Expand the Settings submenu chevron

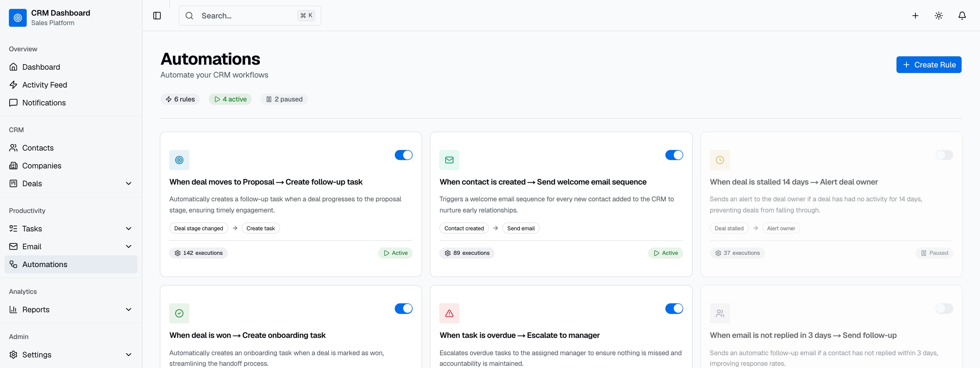[x=128, y=355]
